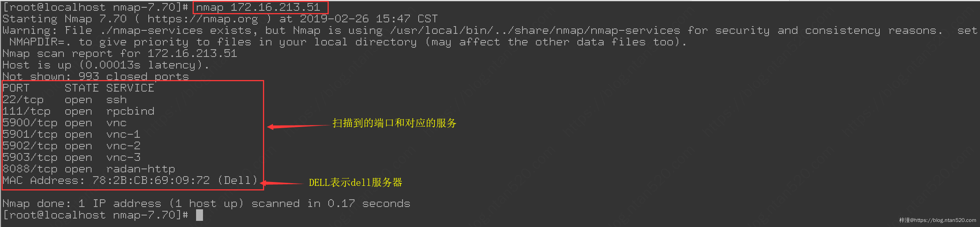Click the red arrow pointing to Dell
The width and height of the screenshot is (980, 227).
pyautogui.click(x=282, y=183)
